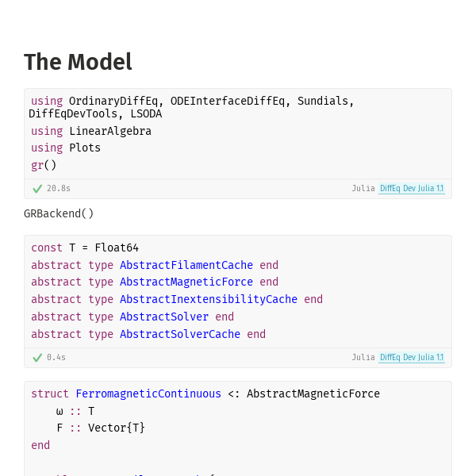
Task: Open the DiffEq Dev Julia 1.1 link under the gr() cell
Action: tap(411, 189)
